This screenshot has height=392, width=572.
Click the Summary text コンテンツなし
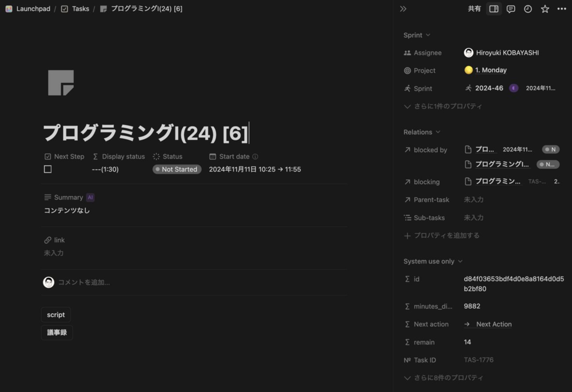67,211
